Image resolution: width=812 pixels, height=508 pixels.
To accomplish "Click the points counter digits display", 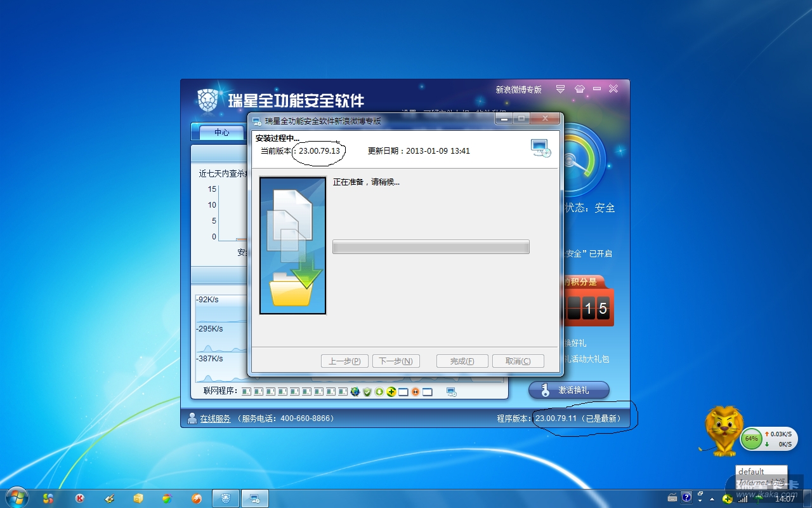I will [588, 309].
